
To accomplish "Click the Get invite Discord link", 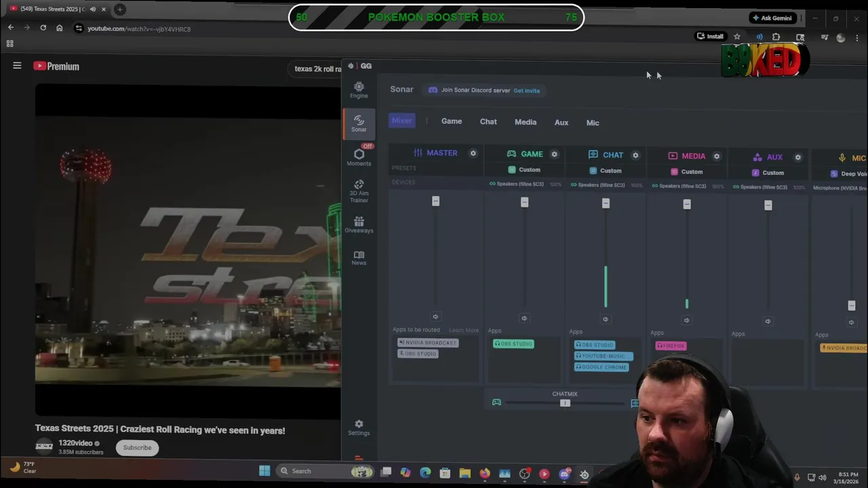I will click(527, 91).
